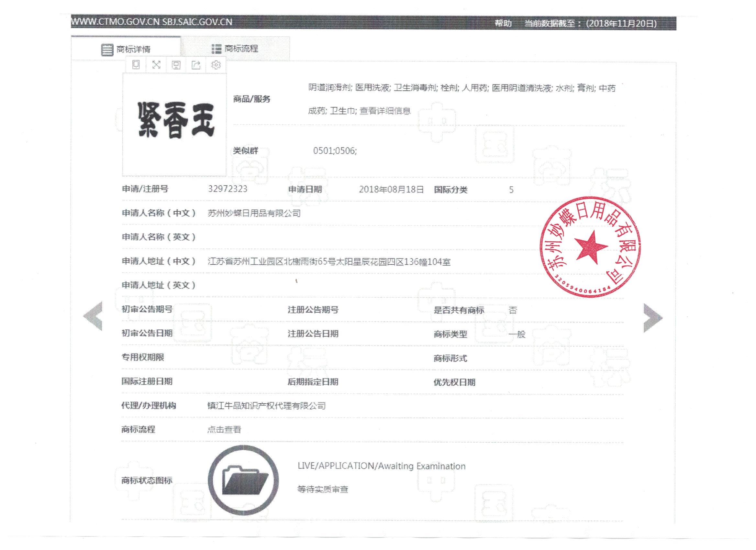The image size is (756, 550).
Task: Click the list icon beside 商标流程 tab
Action: [x=217, y=48]
